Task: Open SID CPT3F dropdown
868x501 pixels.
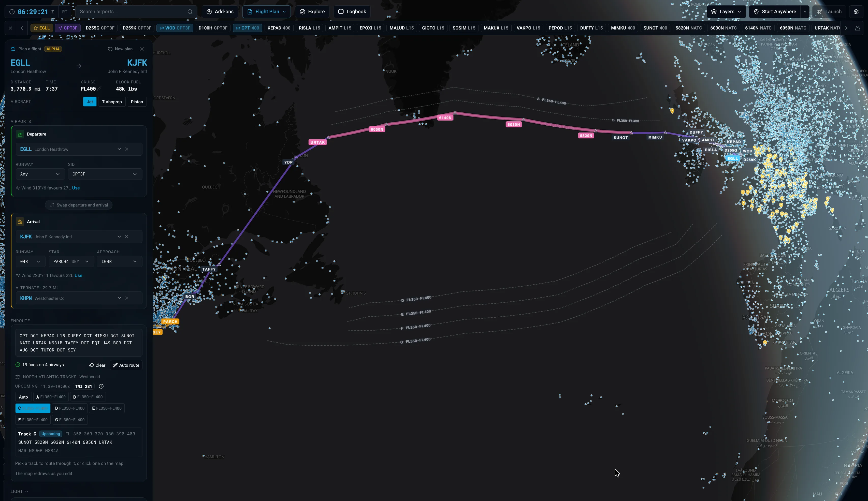Action: (105, 174)
